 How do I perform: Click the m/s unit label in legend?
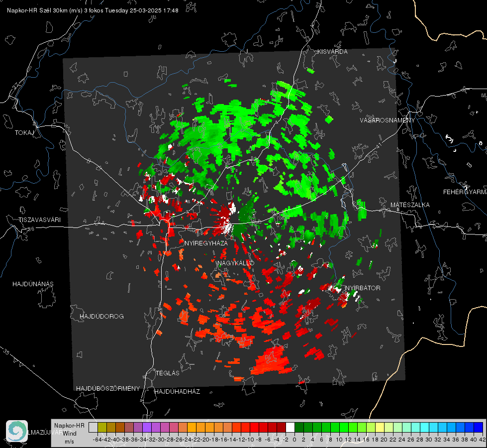69,442
